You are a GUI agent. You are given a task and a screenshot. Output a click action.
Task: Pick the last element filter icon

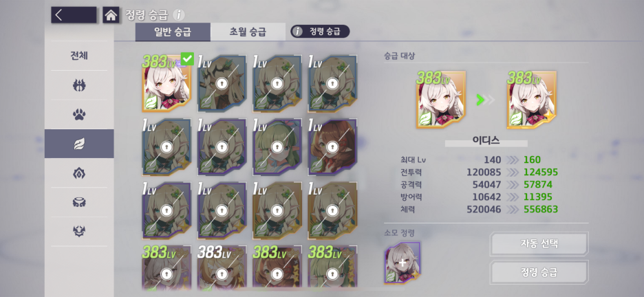tap(79, 232)
